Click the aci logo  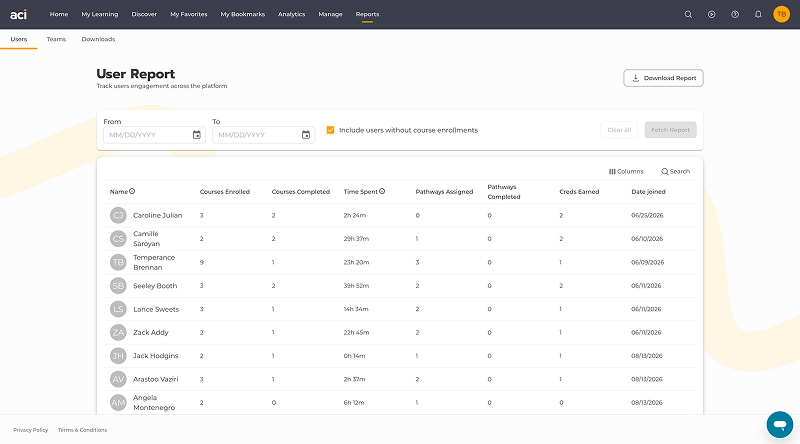18,14
